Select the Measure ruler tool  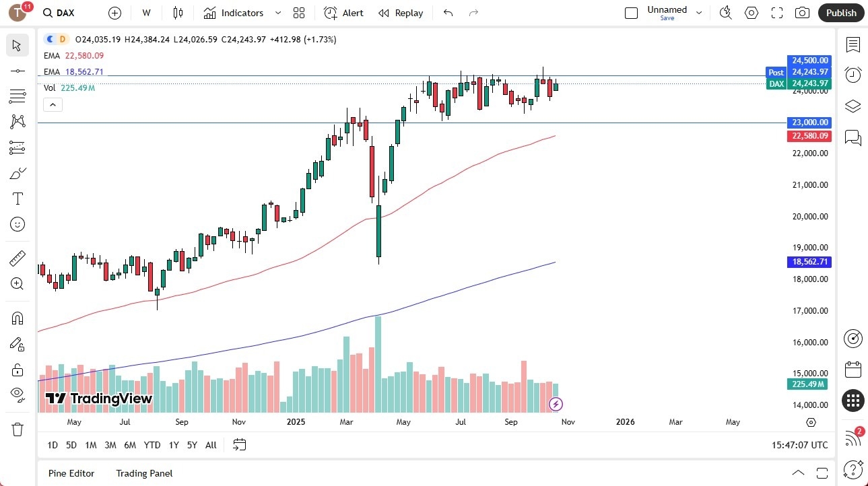(18, 258)
